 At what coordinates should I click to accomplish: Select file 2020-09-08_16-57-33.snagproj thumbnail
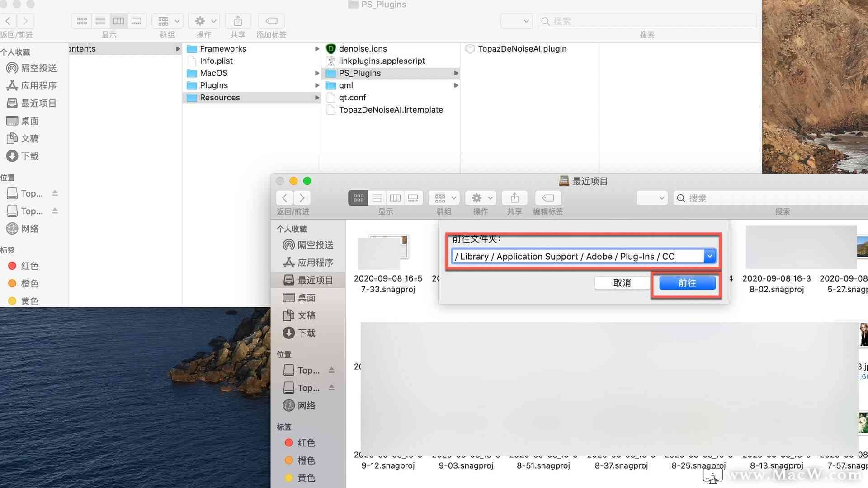383,252
